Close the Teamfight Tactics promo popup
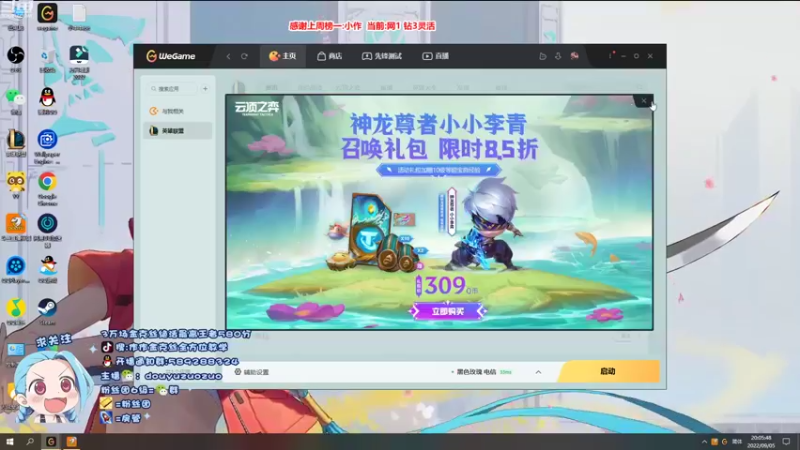The width and height of the screenshot is (800, 450). pos(643,101)
